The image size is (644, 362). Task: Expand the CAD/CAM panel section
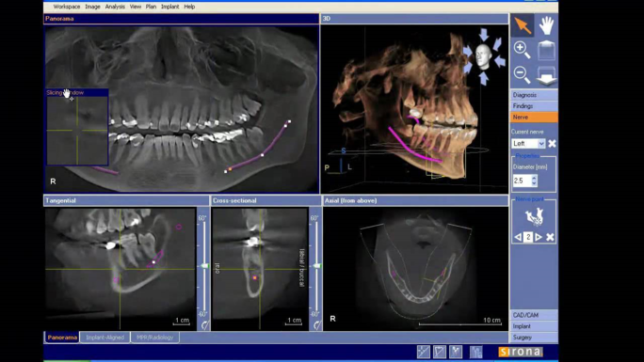click(534, 315)
